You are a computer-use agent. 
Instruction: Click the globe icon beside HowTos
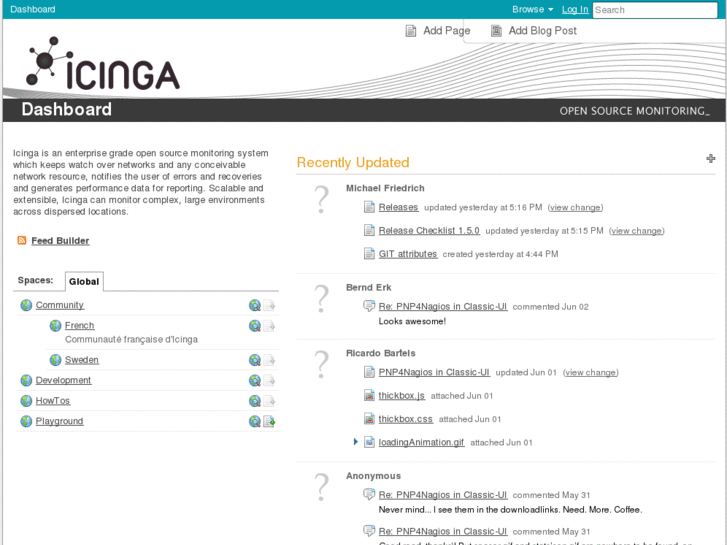click(x=26, y=401)
